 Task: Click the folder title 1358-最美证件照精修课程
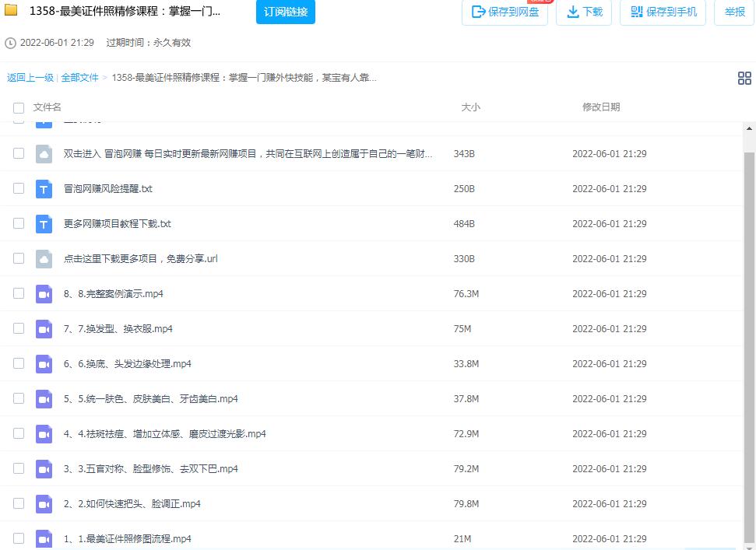125,11
